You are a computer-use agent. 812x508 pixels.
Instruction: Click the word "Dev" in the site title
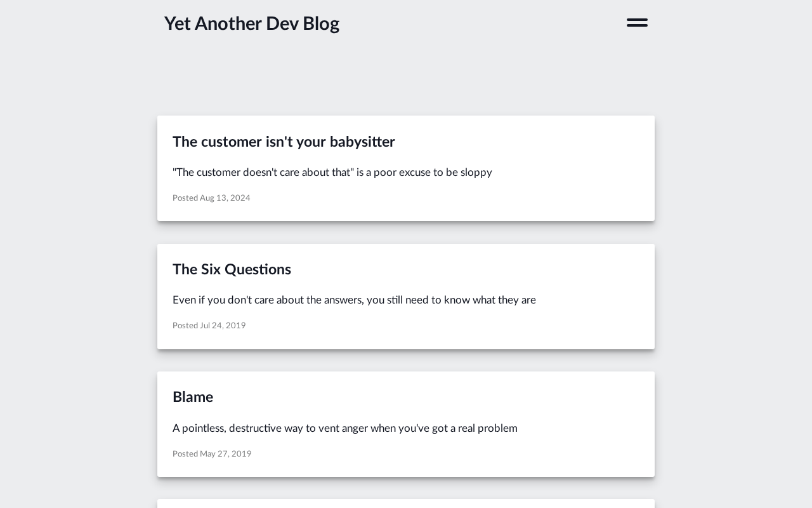pyautogui.click(x=282, y=23)
